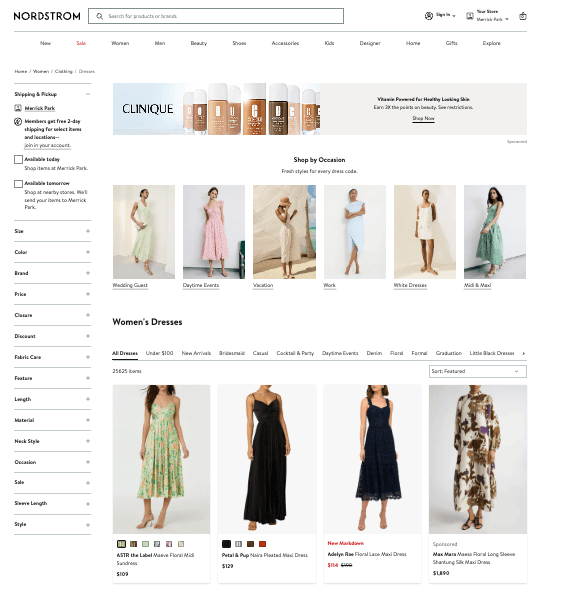Expand the Discount filter
Image resolution: width=567 pixels, height=589 pixels.
click(x=88, y=336)
